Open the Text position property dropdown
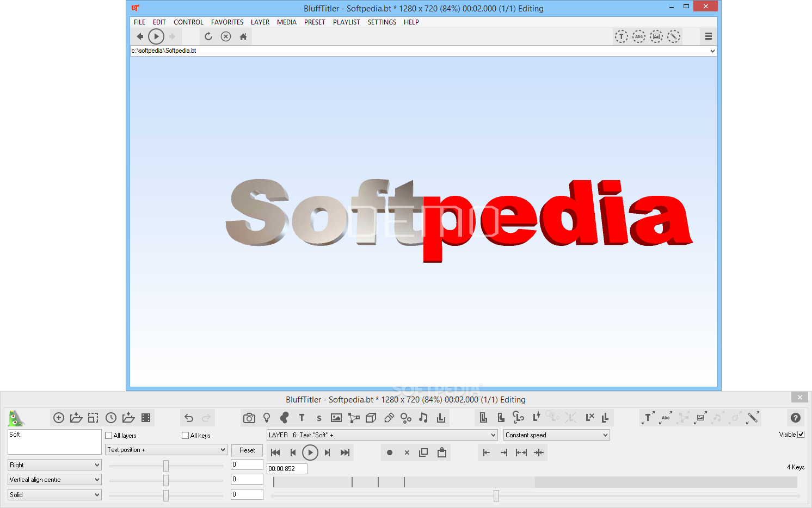 [x=166, y=450]
